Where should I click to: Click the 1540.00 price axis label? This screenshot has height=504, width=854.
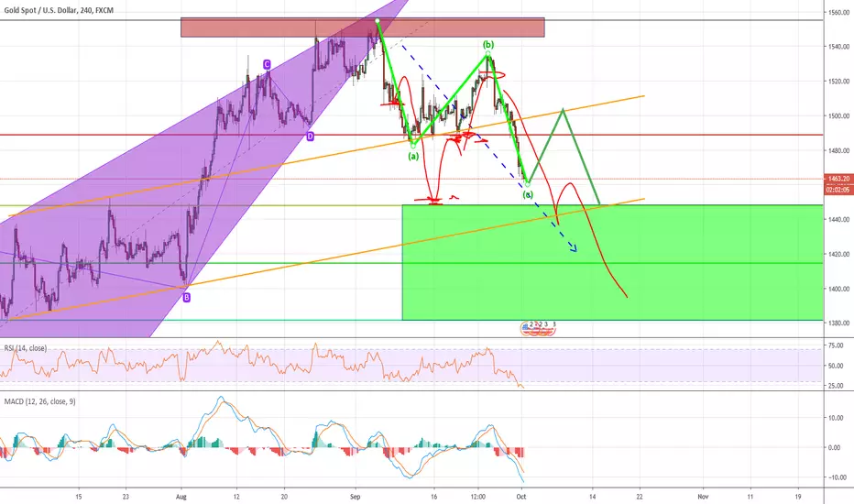pyautogui.click(x=839, y=47)
